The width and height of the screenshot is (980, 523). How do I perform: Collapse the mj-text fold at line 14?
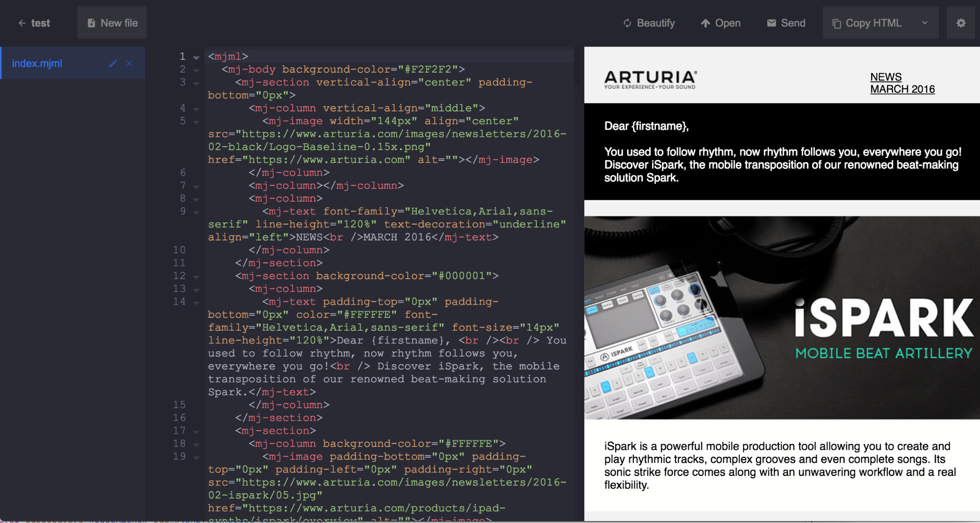tap(196, 303)
